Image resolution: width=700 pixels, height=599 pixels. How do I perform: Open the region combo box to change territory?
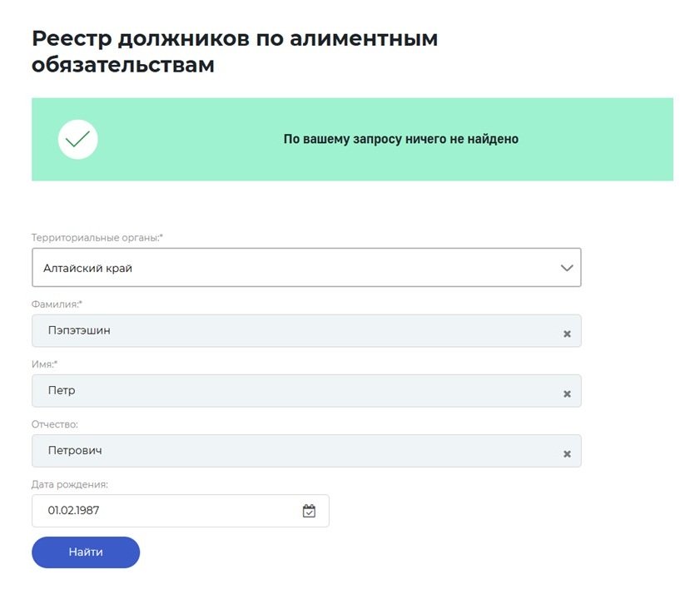306,267
